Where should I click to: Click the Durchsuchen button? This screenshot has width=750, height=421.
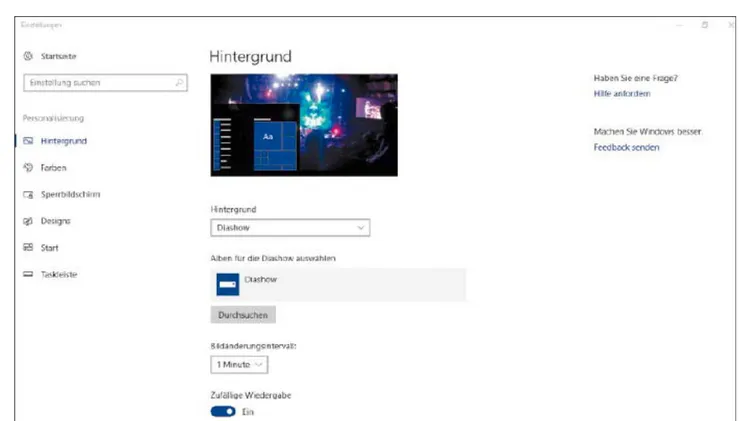click(x=243, y=315)
